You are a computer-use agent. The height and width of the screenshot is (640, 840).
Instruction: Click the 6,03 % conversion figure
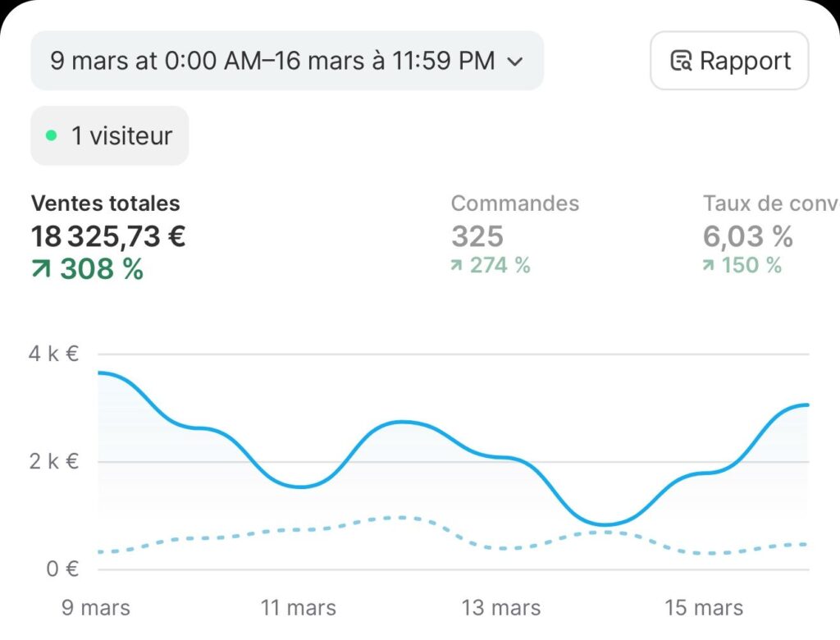(748, 236)
